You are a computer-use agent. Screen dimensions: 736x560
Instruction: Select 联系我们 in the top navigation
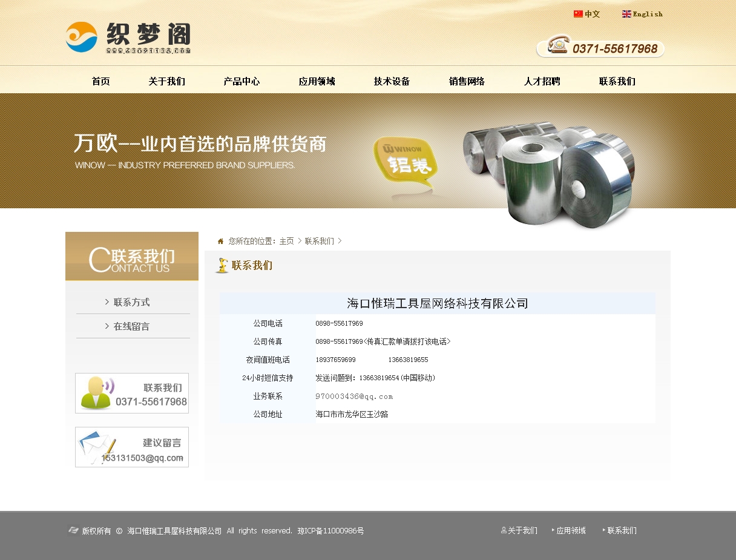(617, 81)
